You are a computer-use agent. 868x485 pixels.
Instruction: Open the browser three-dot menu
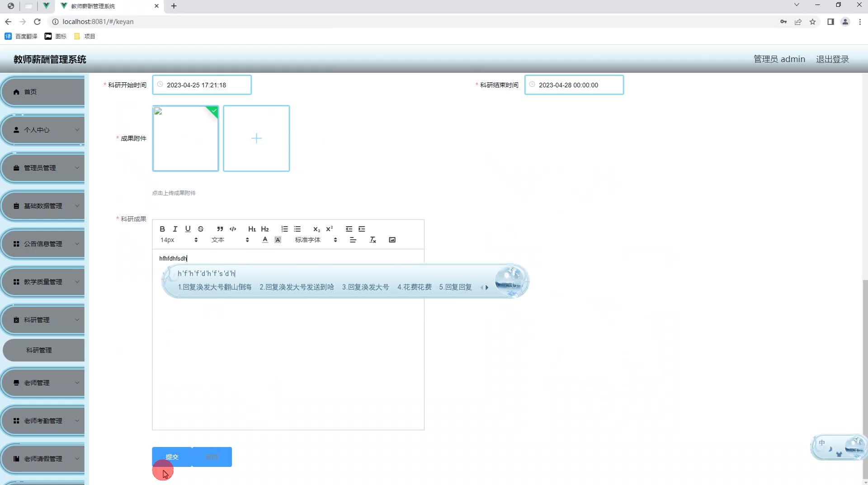coord(860,22)
